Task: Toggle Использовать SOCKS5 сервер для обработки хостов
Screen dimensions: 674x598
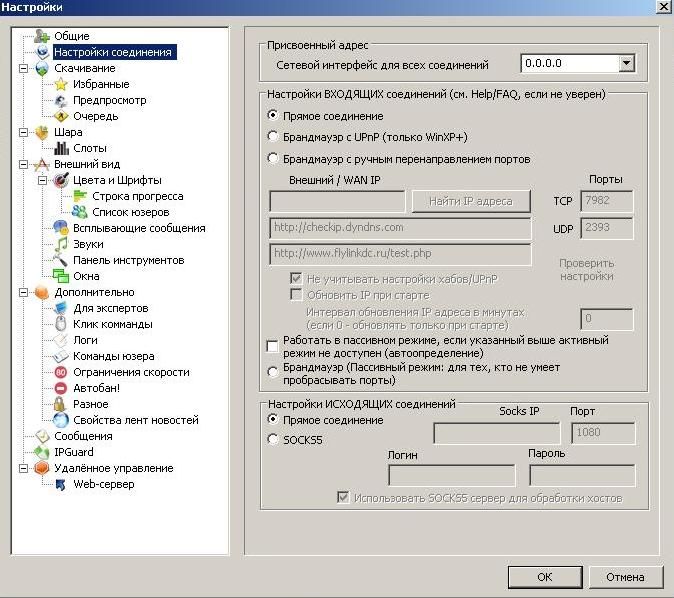Action: click(x=343, y=497)
